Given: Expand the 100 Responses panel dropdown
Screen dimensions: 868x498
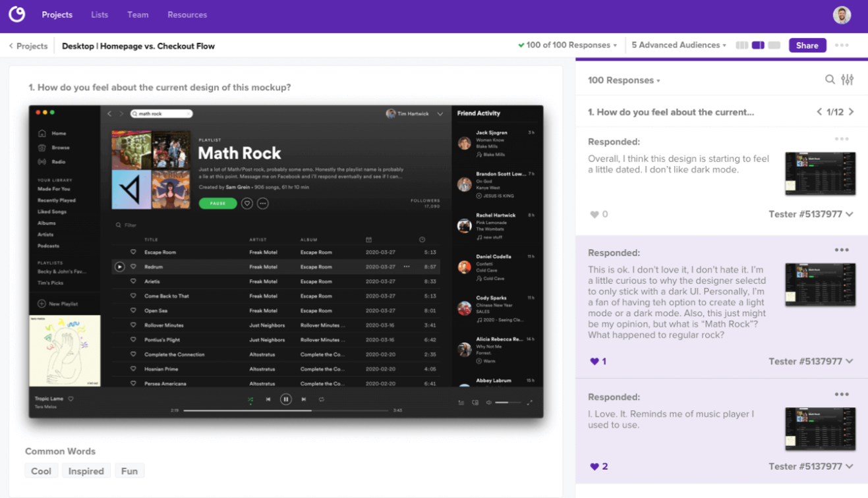Looking at the screenshot, I should (x=624, y=80).
